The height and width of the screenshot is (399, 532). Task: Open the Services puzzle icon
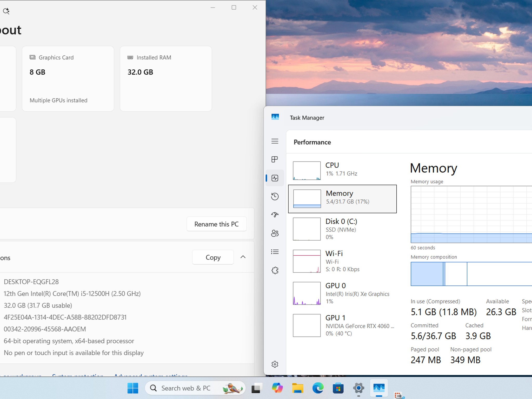[275, 270]
